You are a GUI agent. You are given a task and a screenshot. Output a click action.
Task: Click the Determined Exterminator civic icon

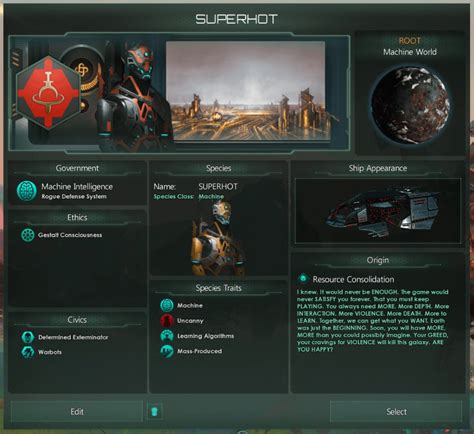pyautogui.click(x=28, y=337)
